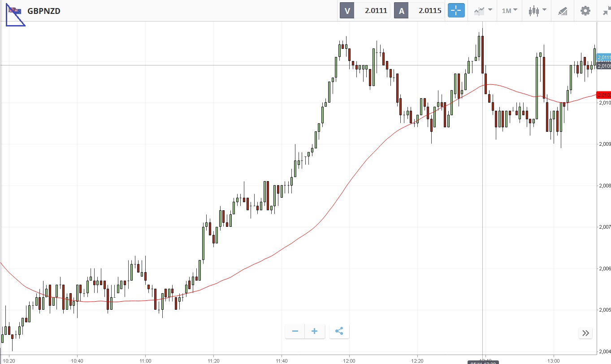Click the blue current price label 2.0111
Viewport: 611px width, 364px height.
tap(604, 57)
